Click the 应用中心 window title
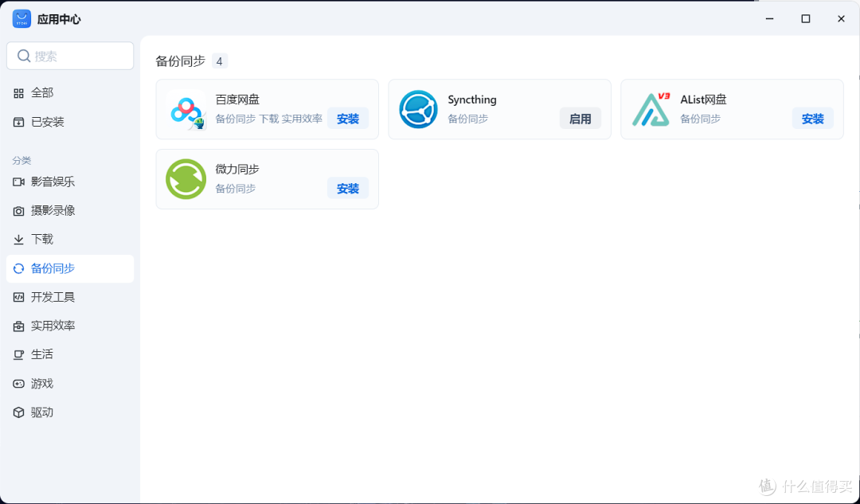The image size is (860, 504). pos(59,19)
